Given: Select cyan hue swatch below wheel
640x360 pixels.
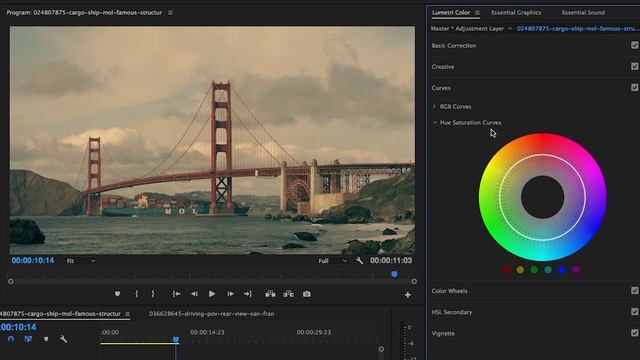Looking at the screenshot, I should 548,270.
